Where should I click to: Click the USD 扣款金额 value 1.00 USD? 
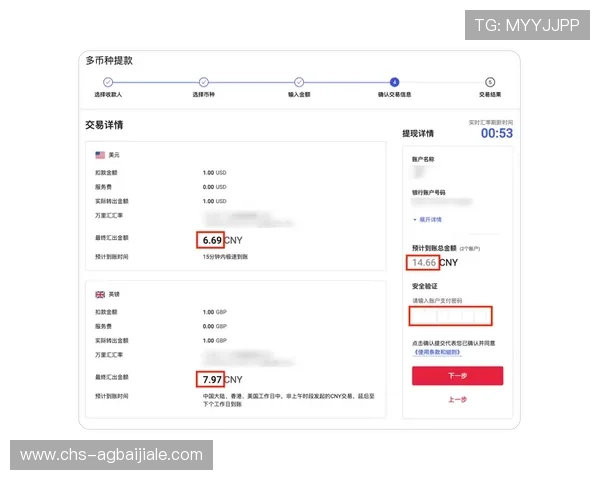tap(215, 173)
